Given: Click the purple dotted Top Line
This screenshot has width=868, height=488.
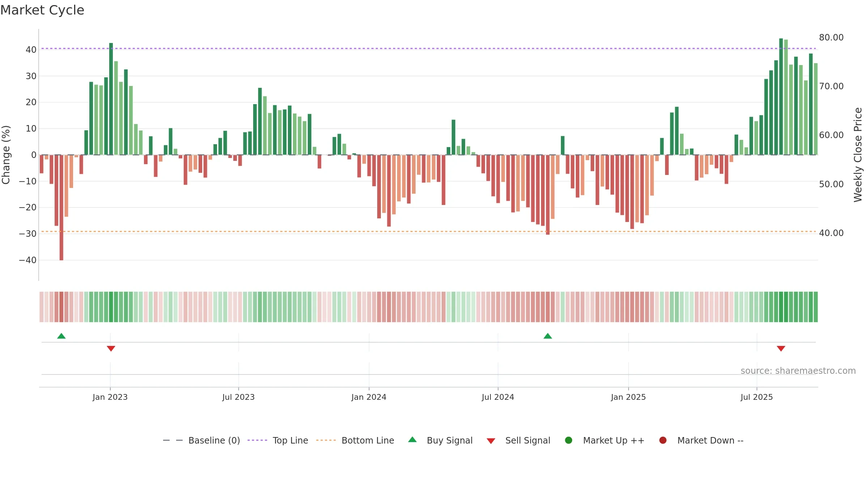Looking at the screenshot, I should pos(429,48).
